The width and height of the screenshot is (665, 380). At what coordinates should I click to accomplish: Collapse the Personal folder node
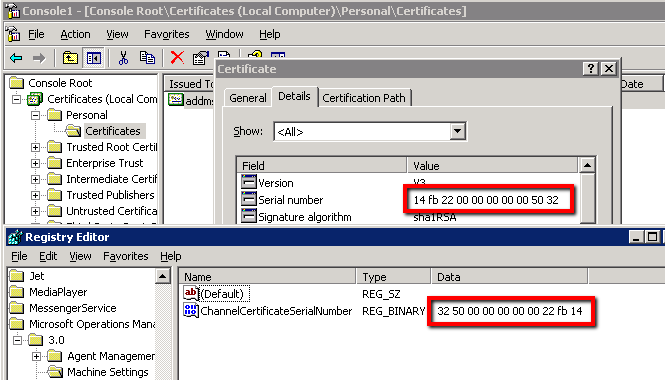(36, 115)
